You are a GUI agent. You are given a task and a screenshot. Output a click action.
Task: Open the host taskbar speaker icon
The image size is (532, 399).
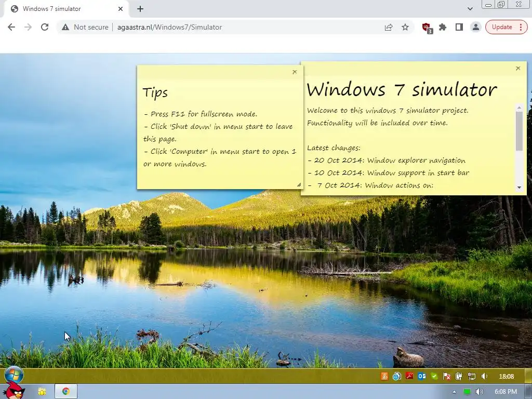pyautogui.click(x=479, y=392)
